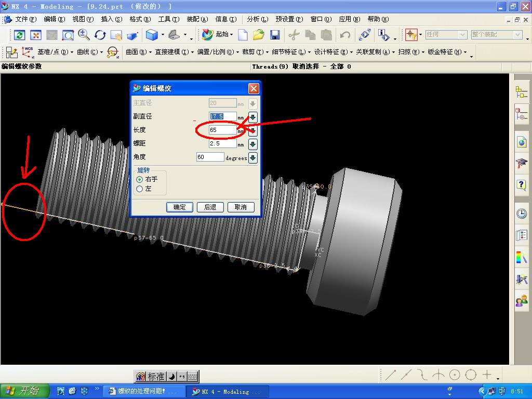Open the 插入 menu
This screenshot has width=532, height=399.
pos(111,19)
